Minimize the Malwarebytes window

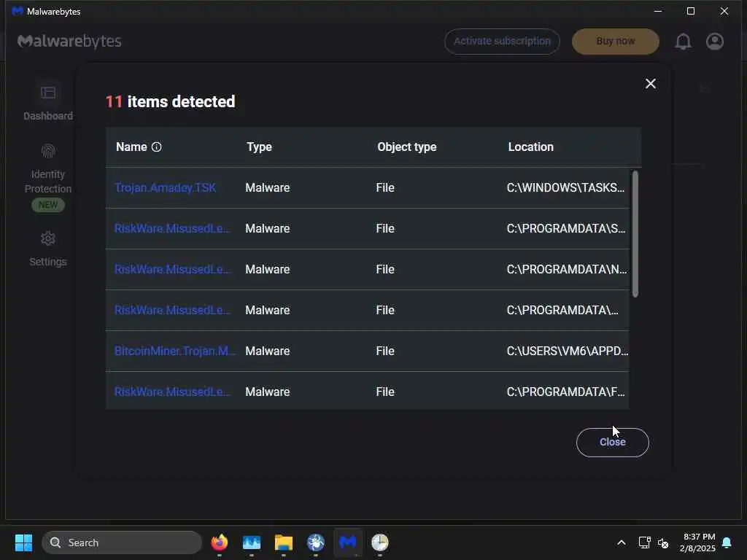point(658,11)
